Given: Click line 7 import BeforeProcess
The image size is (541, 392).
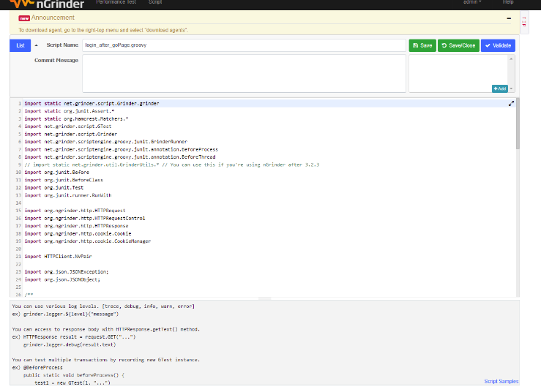Looking at the screenshot, I should pyautogui.click(x=121, y=149).
